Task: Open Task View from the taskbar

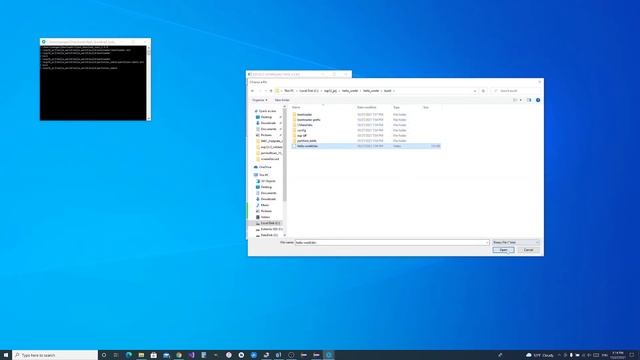Action: (116, 355)
